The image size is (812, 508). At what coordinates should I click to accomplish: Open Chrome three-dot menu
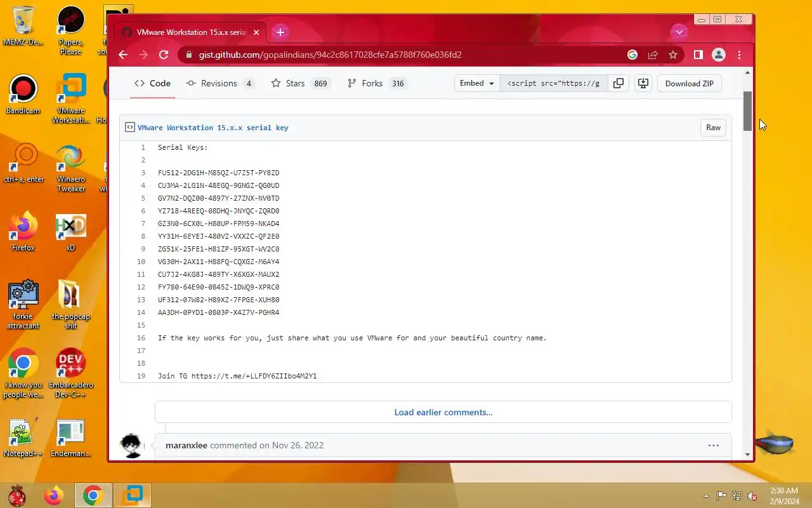tap(739, 55)
